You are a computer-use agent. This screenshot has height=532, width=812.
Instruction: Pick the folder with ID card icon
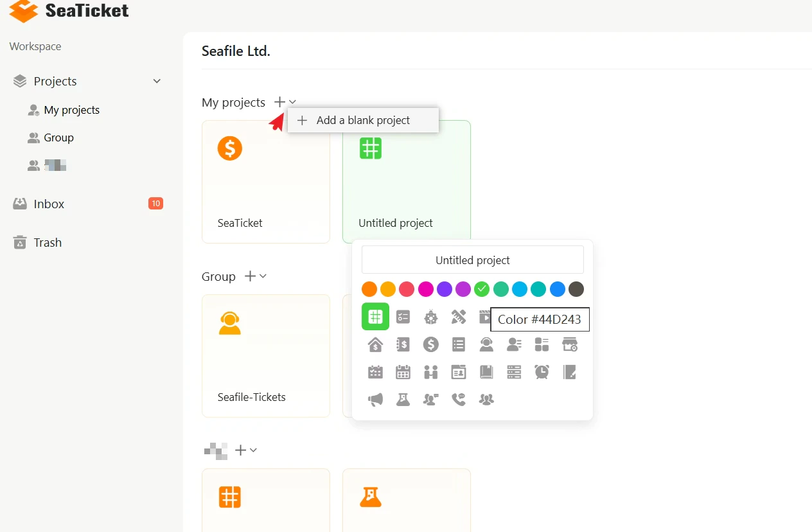[x=459, y=371]
